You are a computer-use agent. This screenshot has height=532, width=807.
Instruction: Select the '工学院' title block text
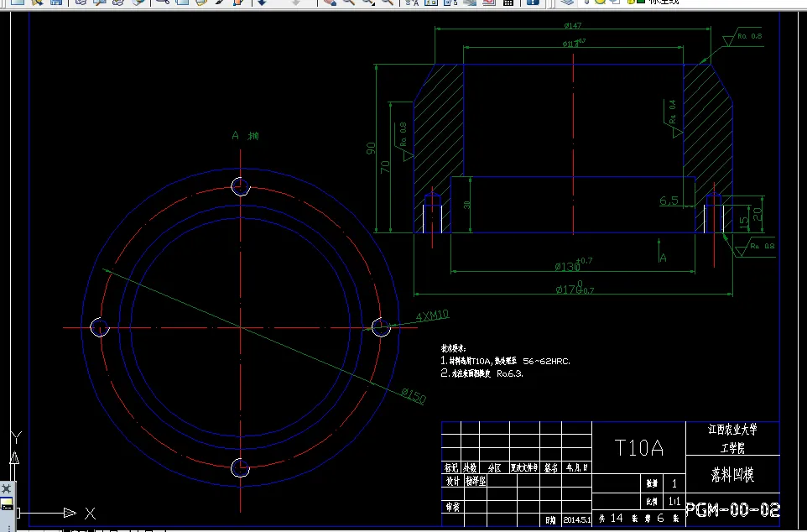click(x=732, y=448)
